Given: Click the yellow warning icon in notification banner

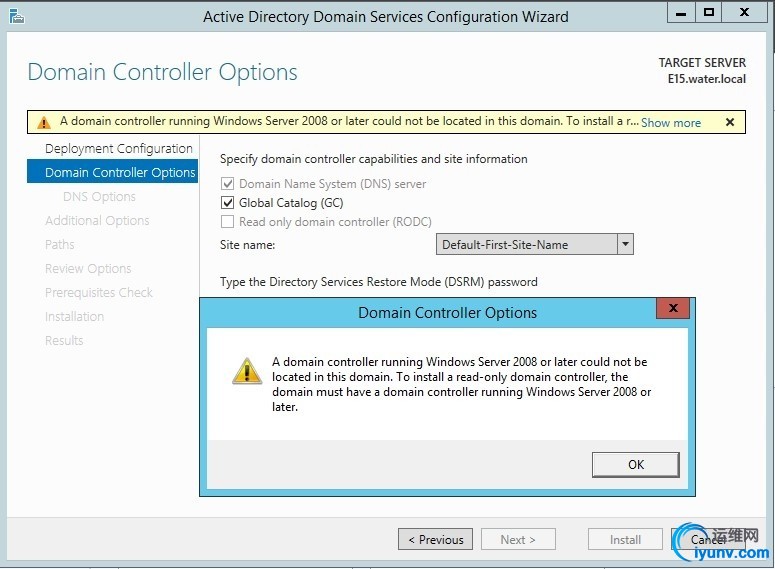Looking at the screenshot, I should click(x=43, y=122).
